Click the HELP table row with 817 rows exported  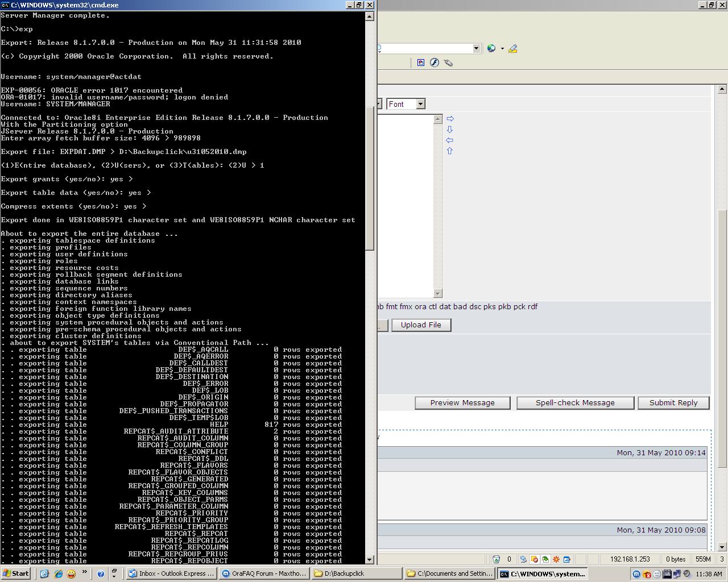point(171,425)
